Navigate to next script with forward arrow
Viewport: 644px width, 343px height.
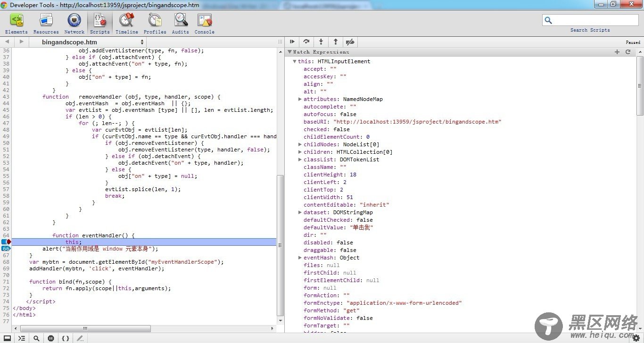tap(21, 42)
